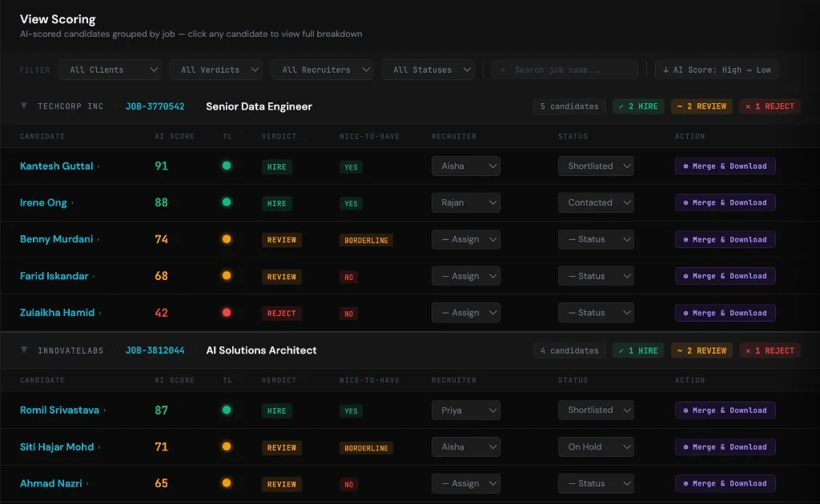Click the REJECT verdict tag for Zulaikha Hamid
Image resolution: width=820 pixels, height=504 pixels.
point(281,314)
